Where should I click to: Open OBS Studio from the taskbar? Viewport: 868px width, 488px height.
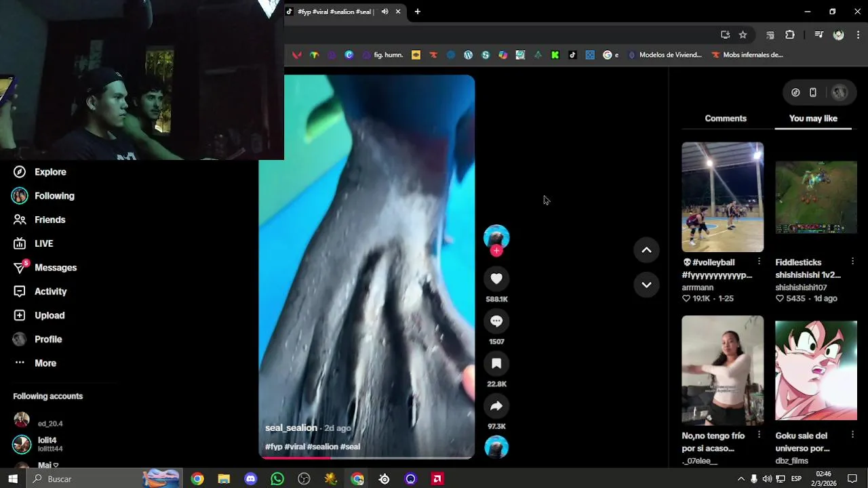(x=304, y=479)
